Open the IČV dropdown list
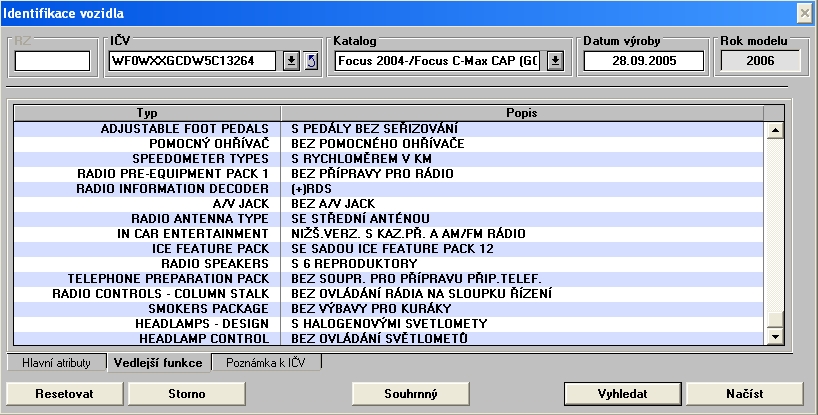818x415 pixels. click(291, 61)
